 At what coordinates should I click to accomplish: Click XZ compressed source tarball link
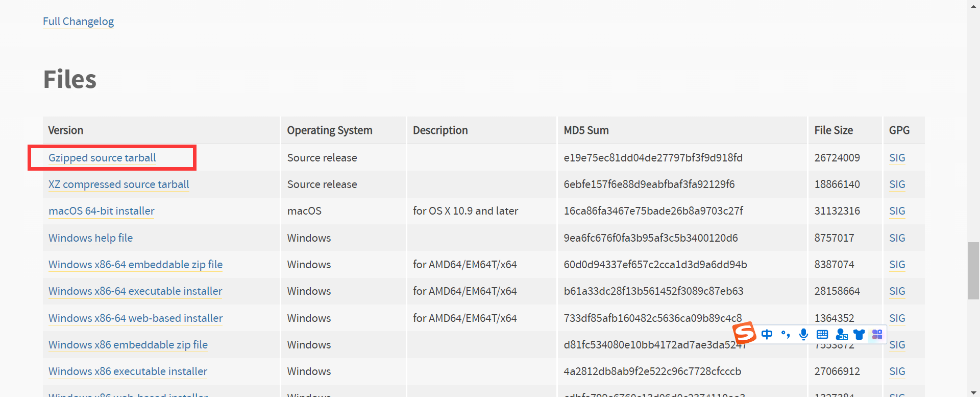(118, 184)
